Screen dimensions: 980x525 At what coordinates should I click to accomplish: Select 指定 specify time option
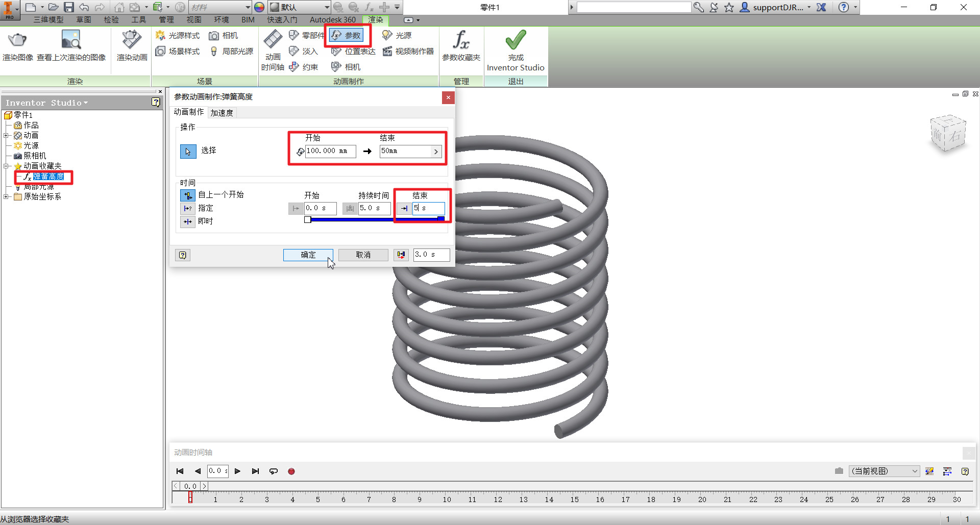188,208
